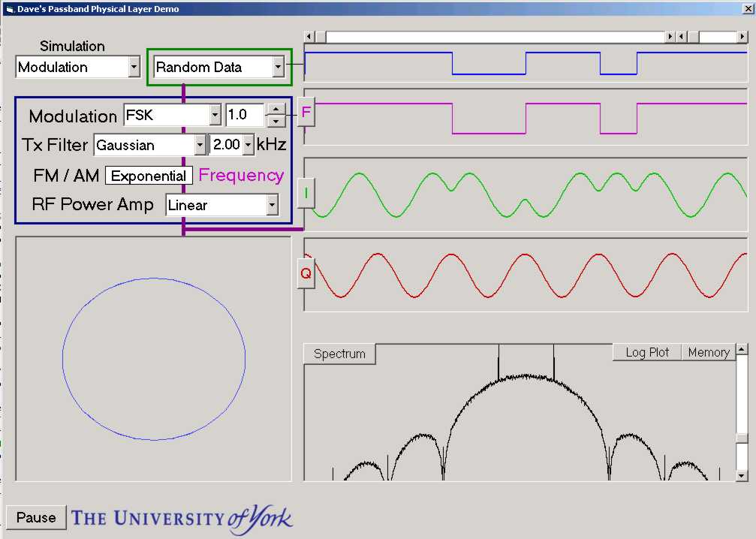
Task: Toggle the Log Plot spectrum option
Action: [647, 352]
